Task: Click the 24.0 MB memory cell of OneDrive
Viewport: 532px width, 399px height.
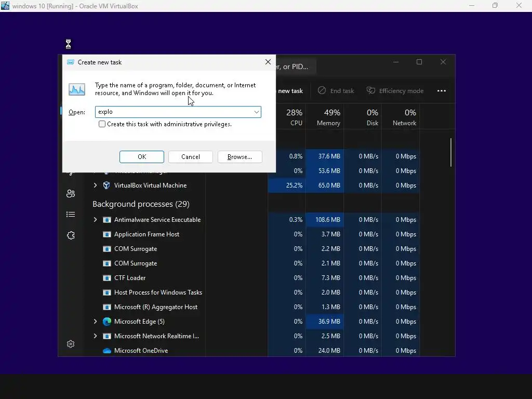Action: pyautogui.click(x=325, y=351)
